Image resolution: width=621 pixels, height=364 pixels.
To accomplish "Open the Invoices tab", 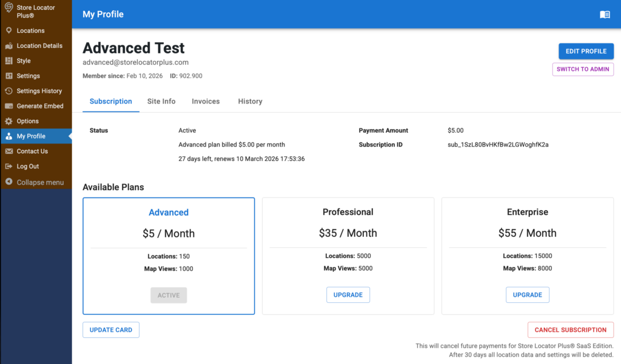I will click(x=206, y=101).
